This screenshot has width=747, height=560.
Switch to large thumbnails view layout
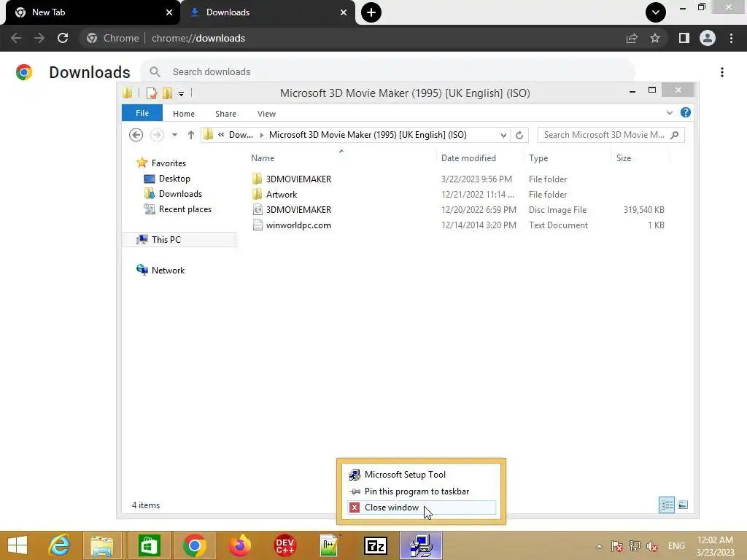(683, 505)
